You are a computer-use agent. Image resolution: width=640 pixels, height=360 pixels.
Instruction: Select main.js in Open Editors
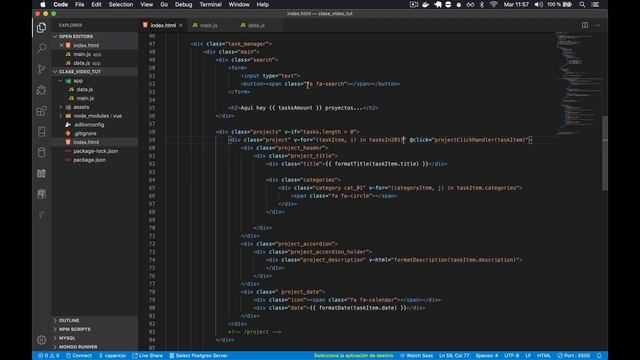click(82, 54)
